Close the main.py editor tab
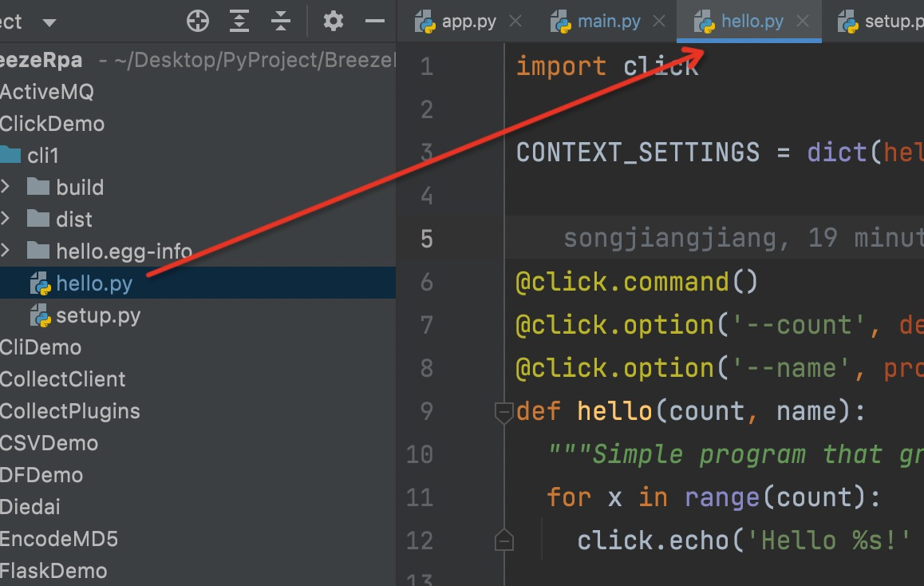924x586 pixels. (659, 22)
